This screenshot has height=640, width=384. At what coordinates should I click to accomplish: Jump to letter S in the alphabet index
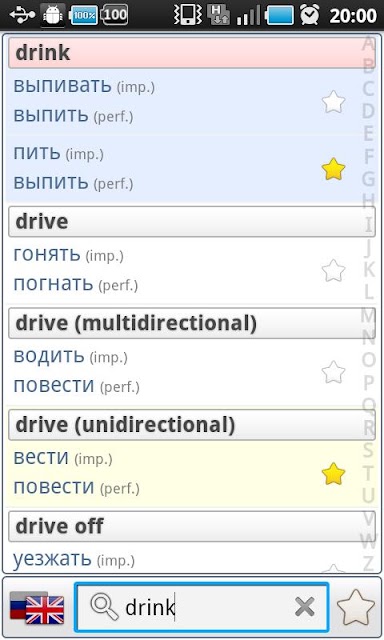pyautogui.click(x=368, y=449)
